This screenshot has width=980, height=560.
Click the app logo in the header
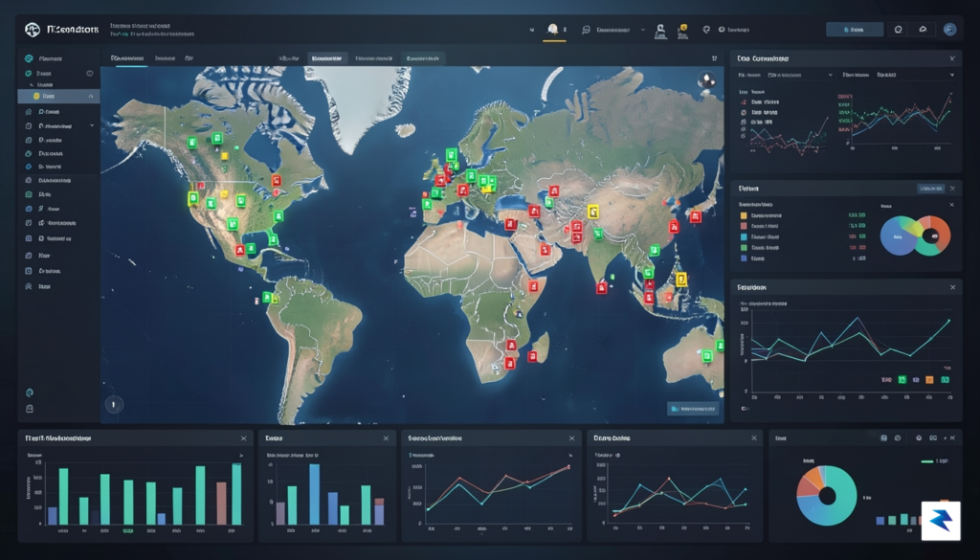[33, 30]
